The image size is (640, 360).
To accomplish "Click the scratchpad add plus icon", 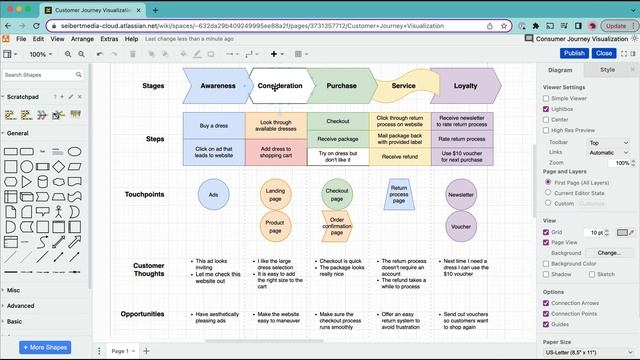I will (x=62, y=97).
